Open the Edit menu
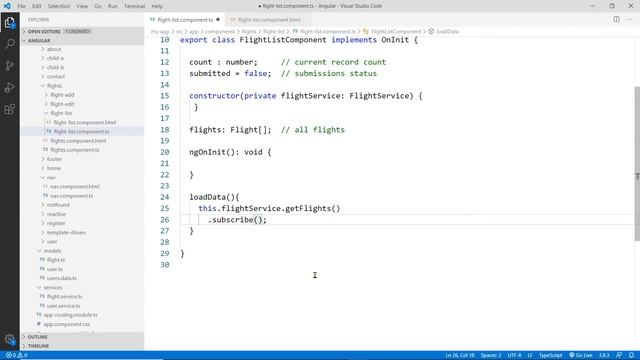640x360 pixels. point(37,6)
